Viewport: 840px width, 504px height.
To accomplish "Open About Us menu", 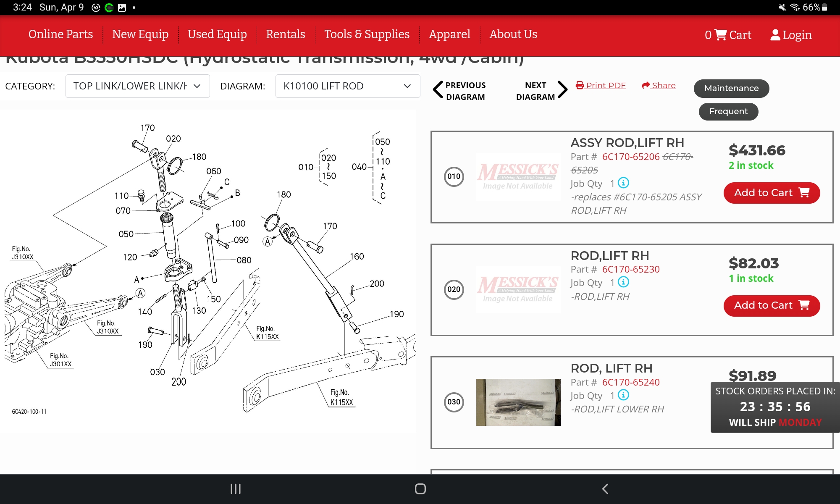I will click(513, 34).
